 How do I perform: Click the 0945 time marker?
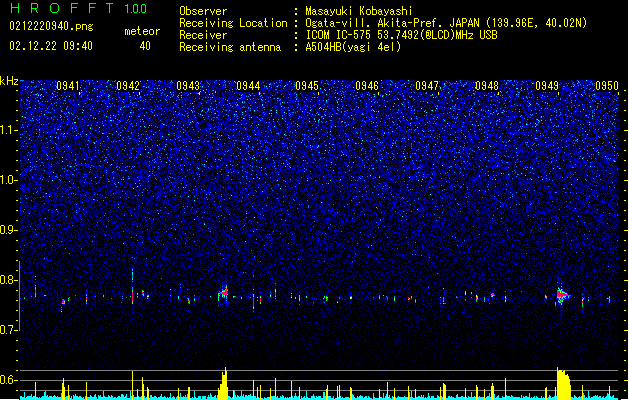pyautogui.click(x=307, y=86)
